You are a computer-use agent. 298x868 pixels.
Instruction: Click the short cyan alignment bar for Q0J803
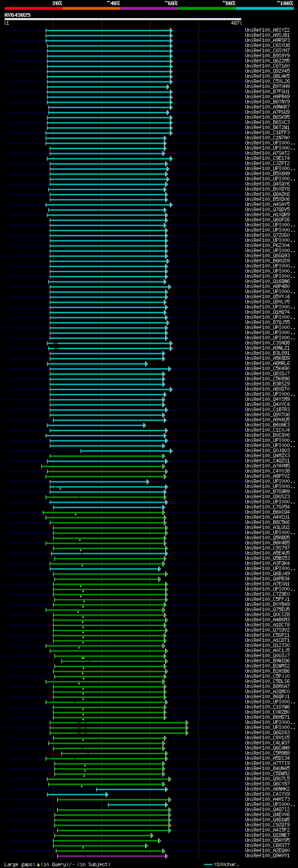click(x=126, y=451)
